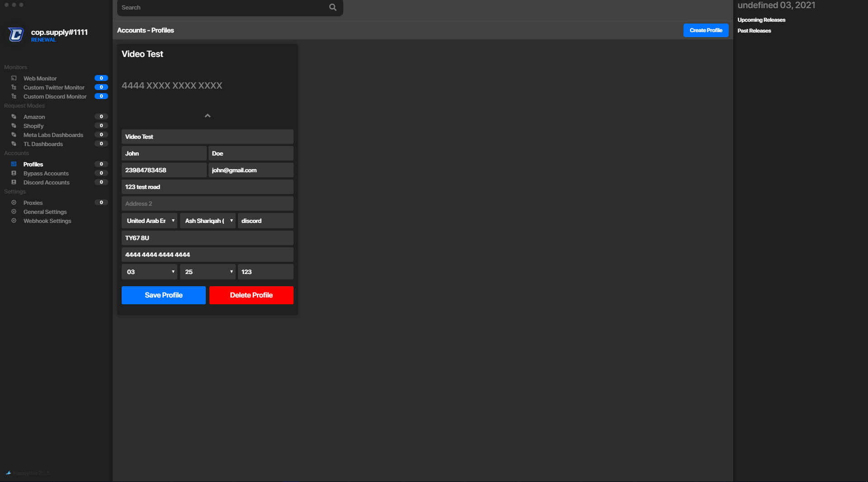The image size is (868, 482).
Task: Click the Web Monitor sidebar icon
Action: point(14,78)
